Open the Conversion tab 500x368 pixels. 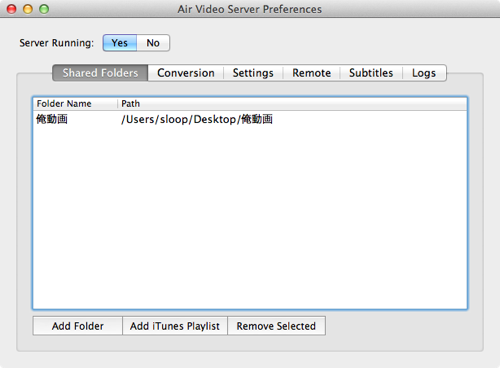(x=186, y=73)
